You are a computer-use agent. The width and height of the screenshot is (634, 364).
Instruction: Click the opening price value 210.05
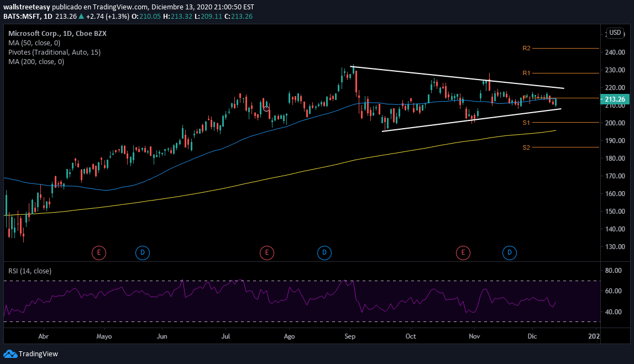[x=150, y=17]
